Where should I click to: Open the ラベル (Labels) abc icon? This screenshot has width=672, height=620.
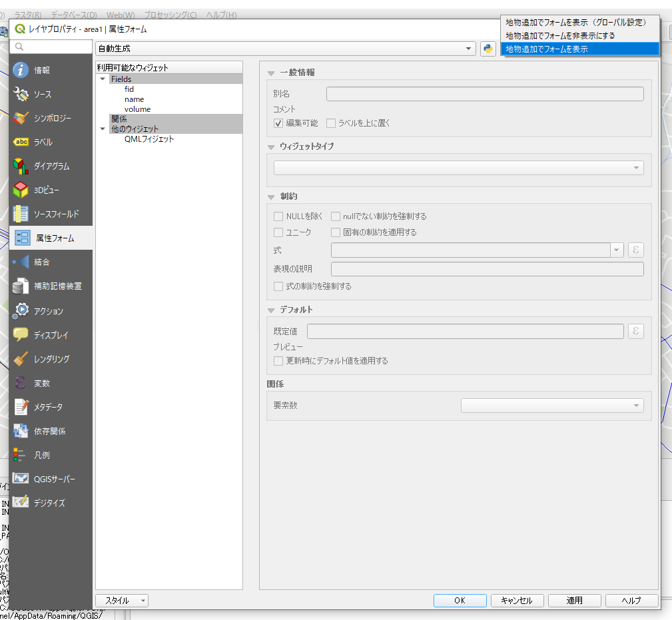pyautogui.click(x=21, y=142)
